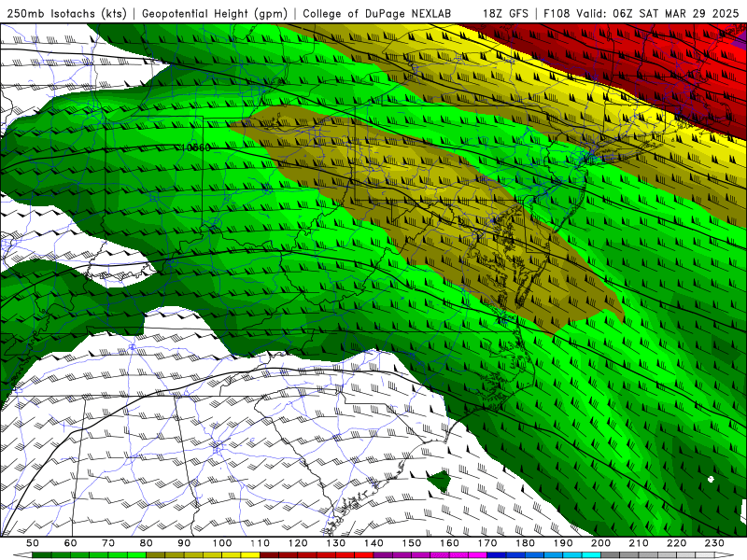This screenshot has height=560, width=747.
Task: Click the '230' colorbar label
Action: (714, 543)
